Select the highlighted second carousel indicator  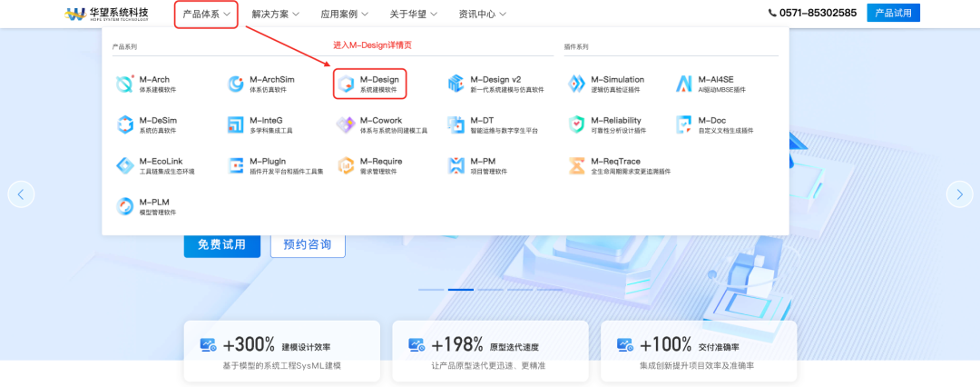461,289
